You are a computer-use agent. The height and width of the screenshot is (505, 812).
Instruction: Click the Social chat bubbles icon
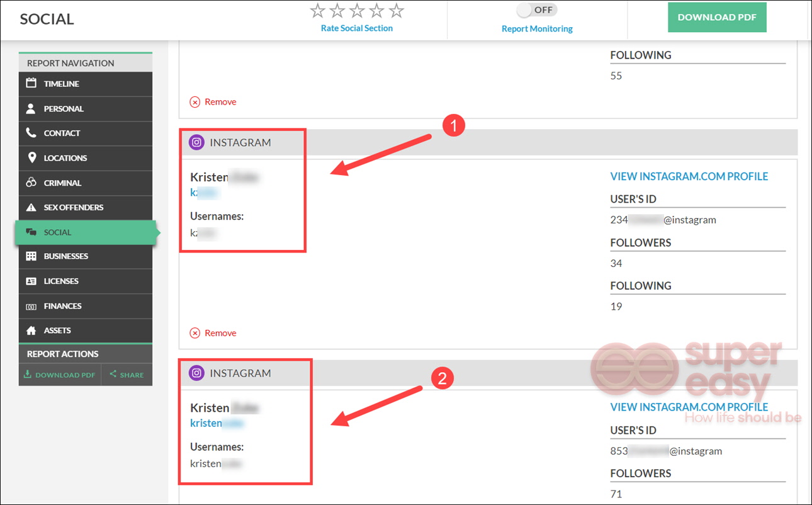click(31, 232)
